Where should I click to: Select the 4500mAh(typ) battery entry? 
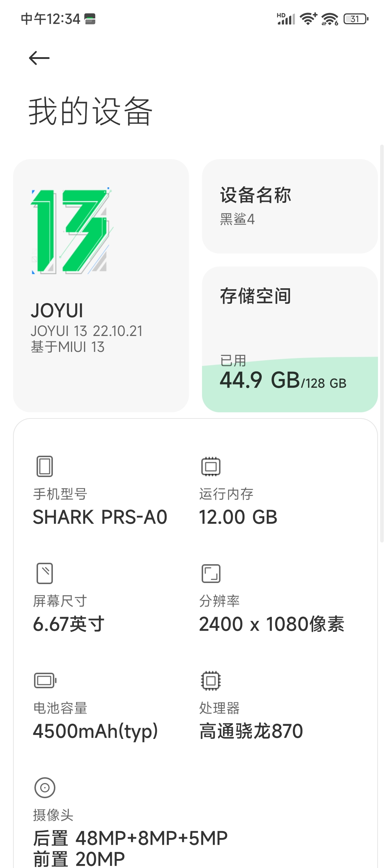96,731
